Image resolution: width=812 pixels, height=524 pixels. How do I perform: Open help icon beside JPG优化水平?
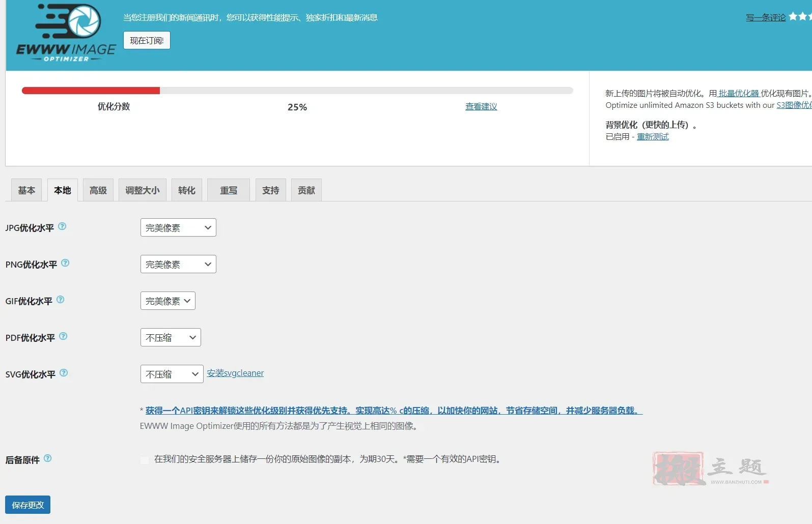point(62,226)
